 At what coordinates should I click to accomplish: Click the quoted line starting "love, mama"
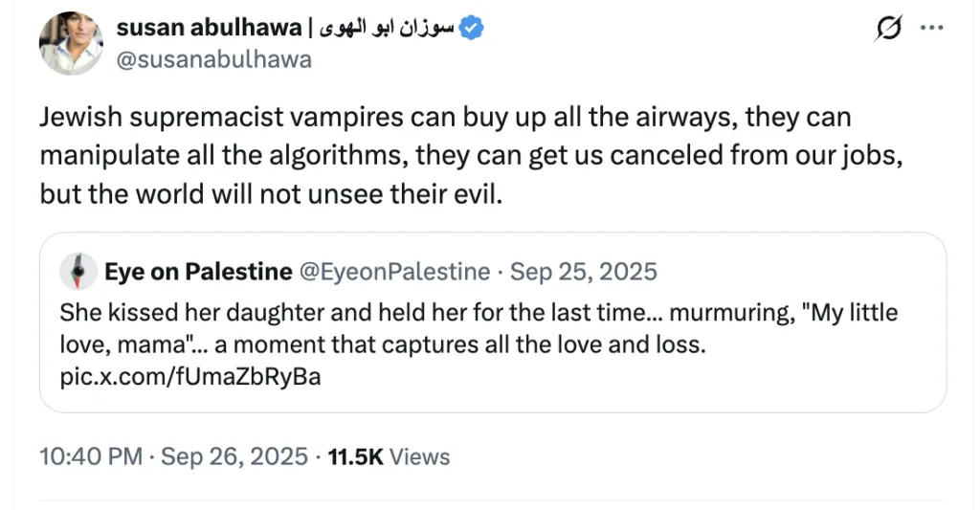click(x=383, y=344)
